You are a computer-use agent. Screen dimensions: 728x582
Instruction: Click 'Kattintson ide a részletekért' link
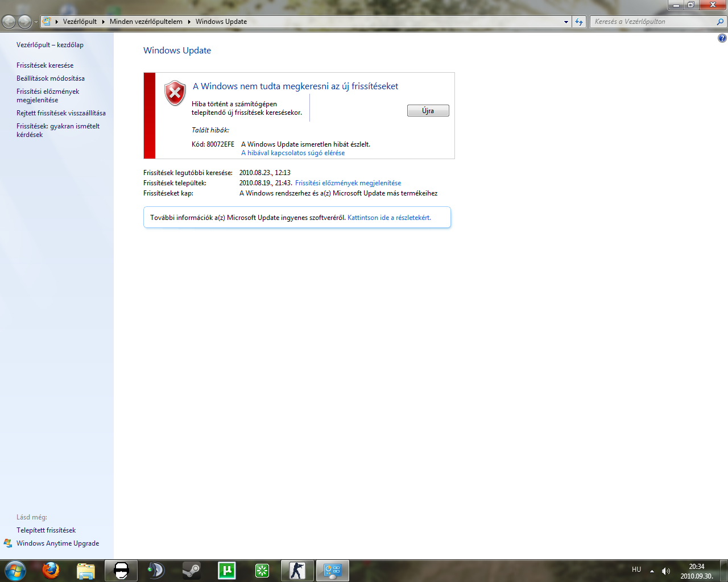tap(389, 218)
